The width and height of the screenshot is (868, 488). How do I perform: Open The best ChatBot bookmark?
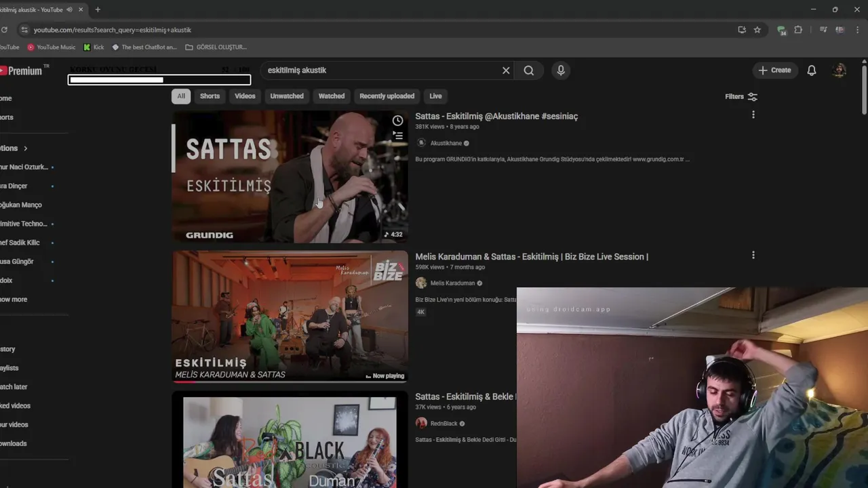coord(144,47)
